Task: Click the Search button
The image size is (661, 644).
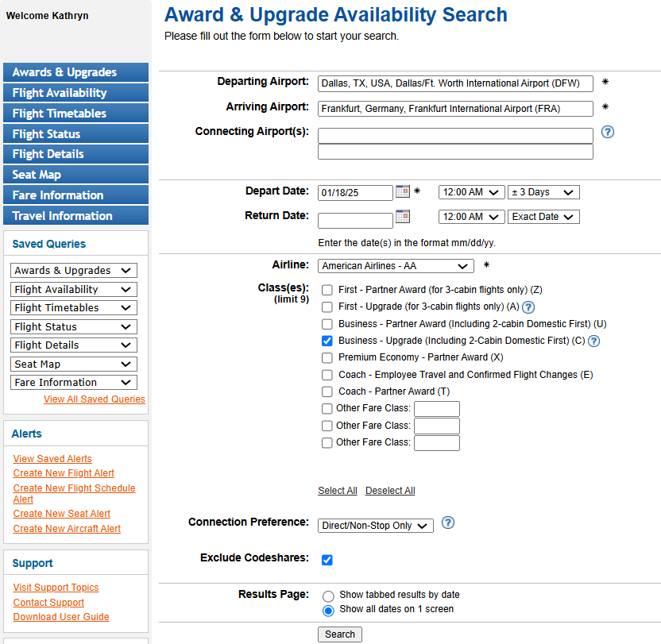Action: click(339, 634)
